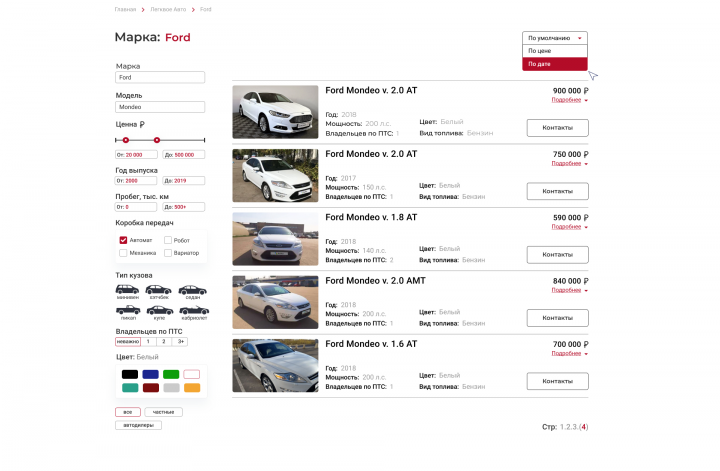Viewport: 720px width, 471px height.
Task: Check the Вариатор gearbox checkbox
Action: coord(168,253)
